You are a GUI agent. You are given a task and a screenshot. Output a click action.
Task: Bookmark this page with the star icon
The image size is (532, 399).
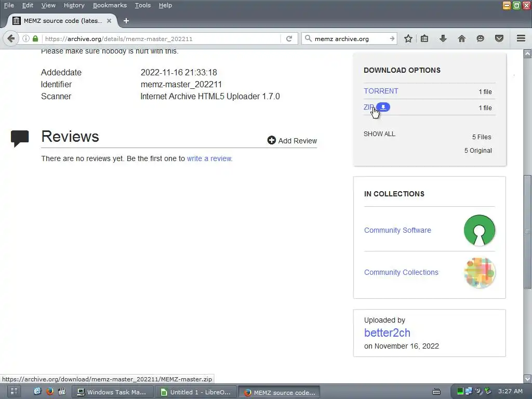pyautogui.click(x=408, y=38)
